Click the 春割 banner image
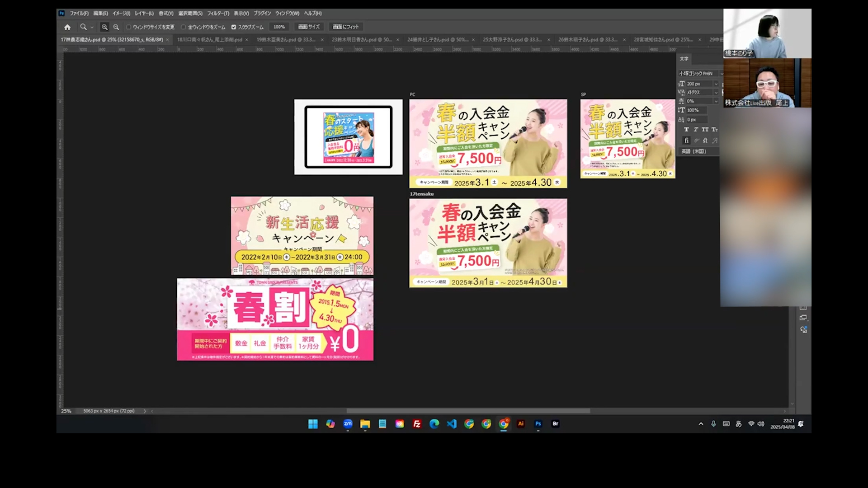This screenshot has height=488, width=868. tap(275, 319)
